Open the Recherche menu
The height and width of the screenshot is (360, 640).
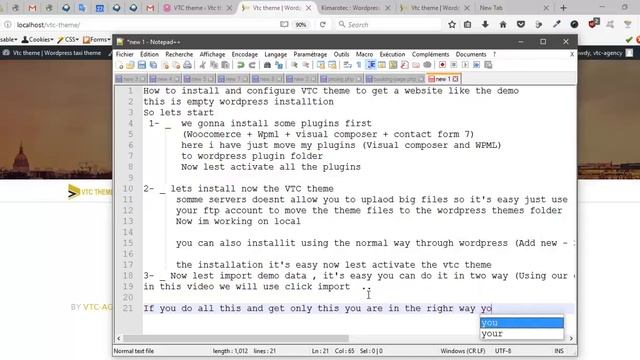[179, 54]
